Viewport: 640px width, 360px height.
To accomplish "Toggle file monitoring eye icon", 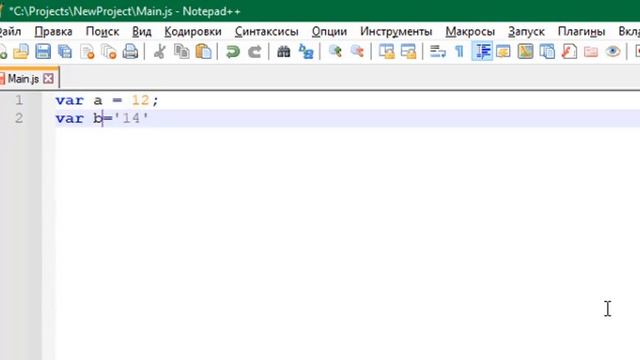I will tap(613, 52).
